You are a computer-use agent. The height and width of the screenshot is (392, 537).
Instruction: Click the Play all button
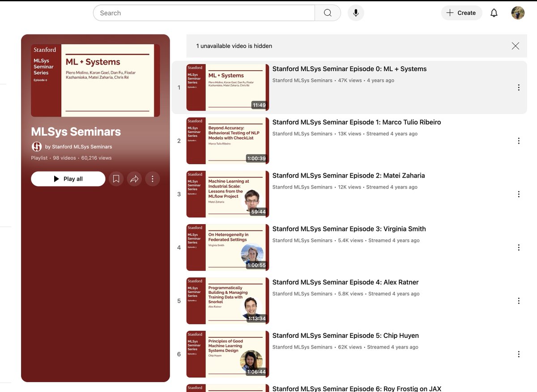pyautogui.click(x=68, y=179)
